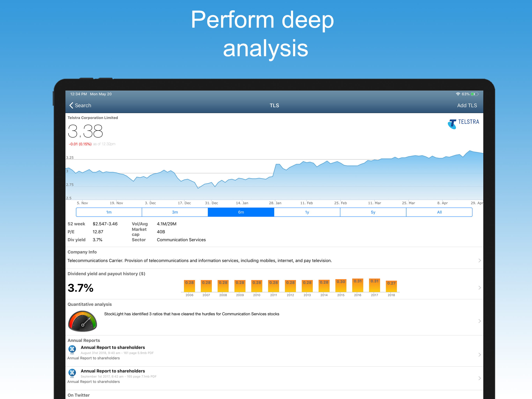Click the Div yield 3.7% stat value

pyautogui.click(x=97, y=240)
